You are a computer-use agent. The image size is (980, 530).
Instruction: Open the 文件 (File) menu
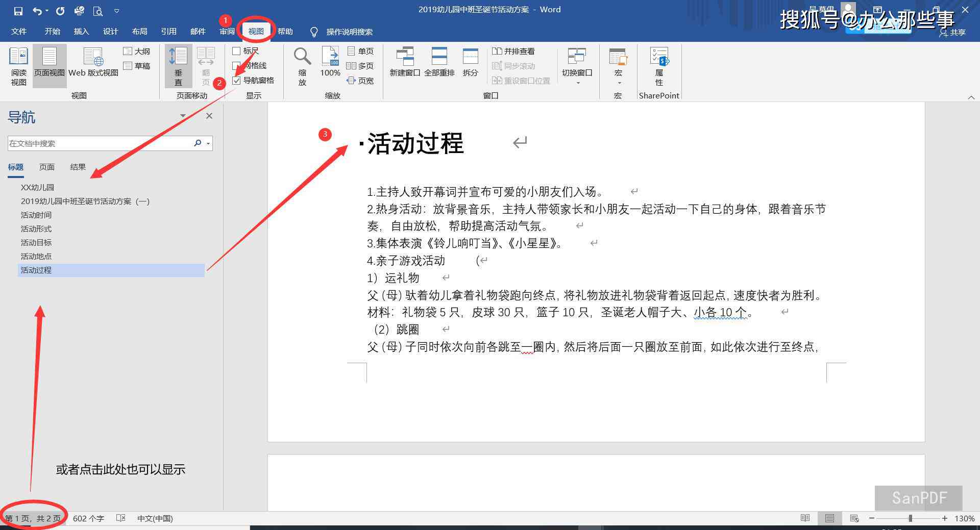(19, 32)
